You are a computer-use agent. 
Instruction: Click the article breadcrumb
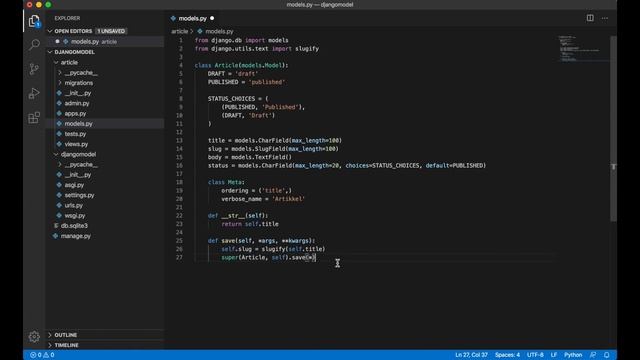[x=180, y=31]
